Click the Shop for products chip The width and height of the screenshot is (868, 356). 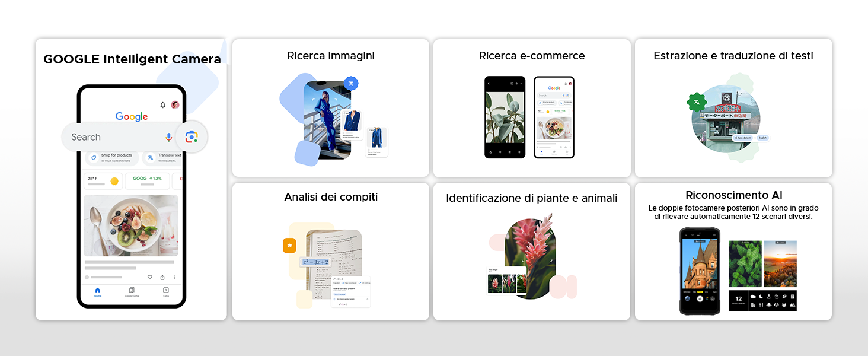(112, 157)
